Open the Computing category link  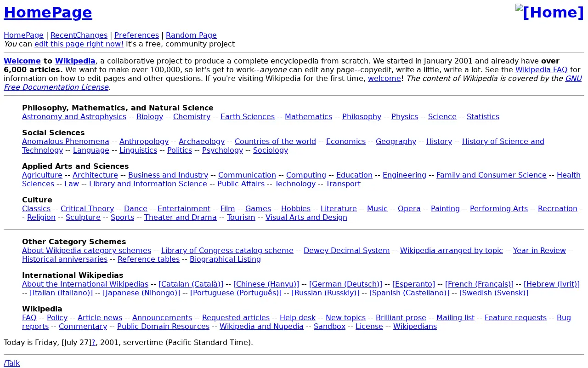306,175
